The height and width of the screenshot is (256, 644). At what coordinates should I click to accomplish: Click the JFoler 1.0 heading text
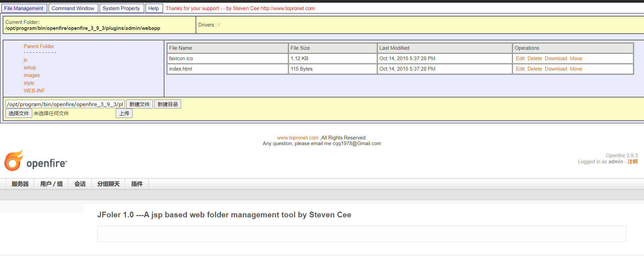pyautogui.click(x=224, y=215)
